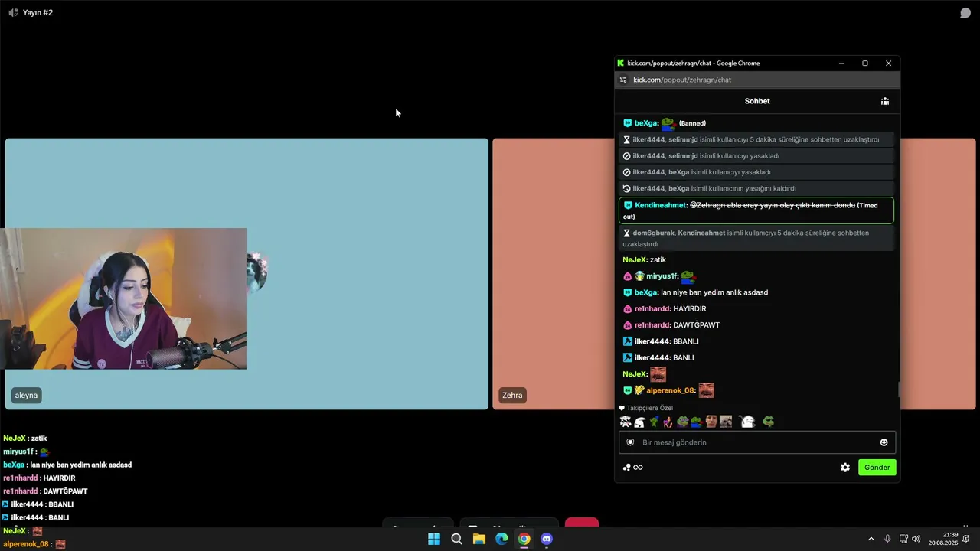
Task: Click alperenok_08 username in popout chat
Action: tap(670, 390)
